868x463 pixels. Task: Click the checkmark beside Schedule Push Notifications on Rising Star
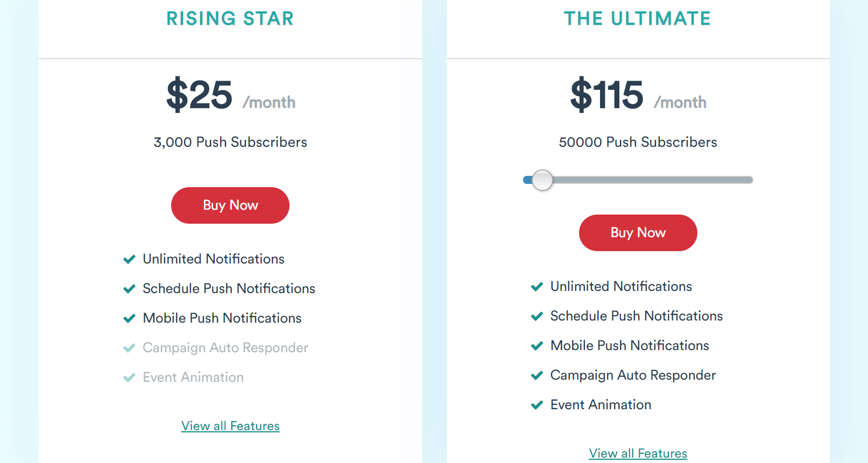click(x=129, y=288)
